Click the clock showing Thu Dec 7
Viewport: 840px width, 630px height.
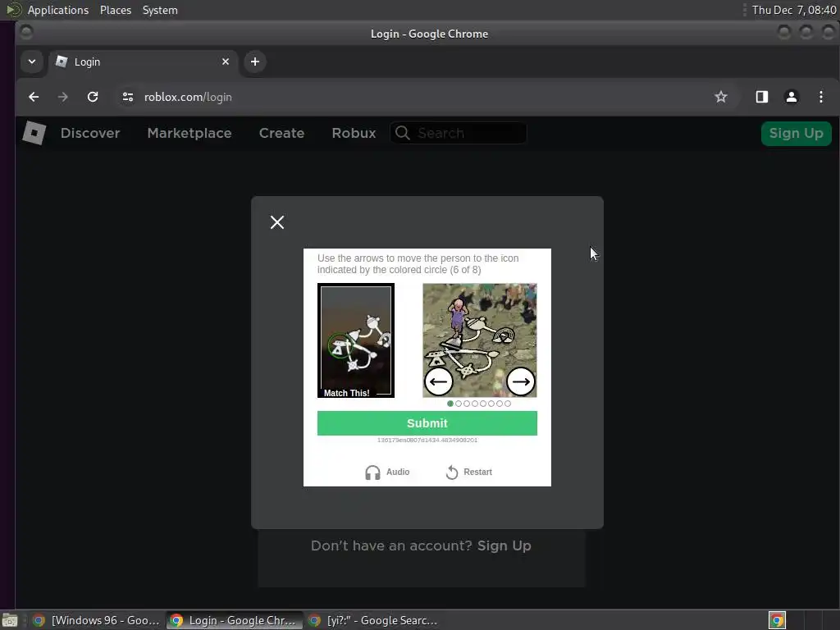[794, 10]
